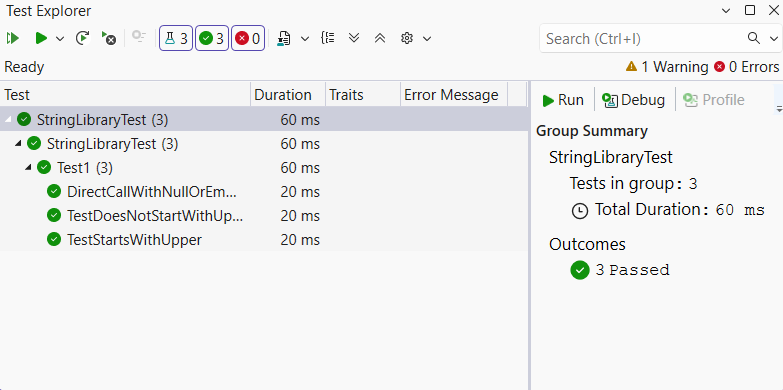Collapse the top StringLibraryTest (3) node
The height and width of the screenshot is (390, 783).
8,120
